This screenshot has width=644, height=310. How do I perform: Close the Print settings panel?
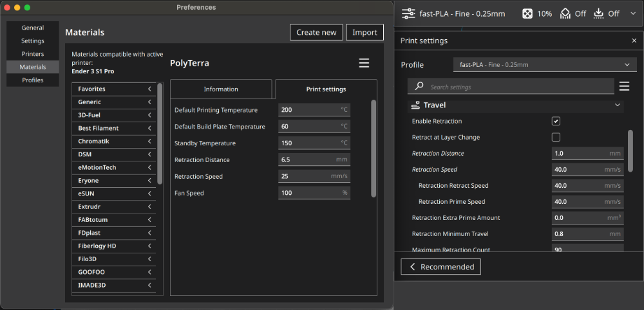(x=634, y=41)
